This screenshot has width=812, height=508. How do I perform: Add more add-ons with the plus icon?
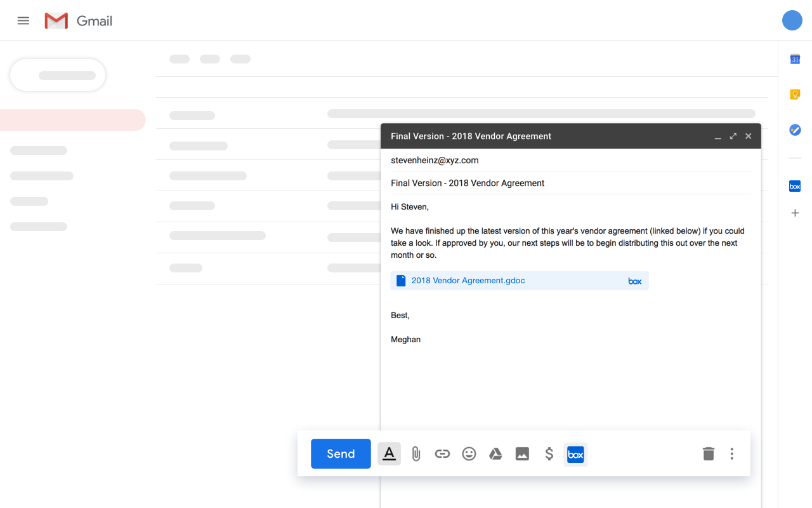(795, 213)
